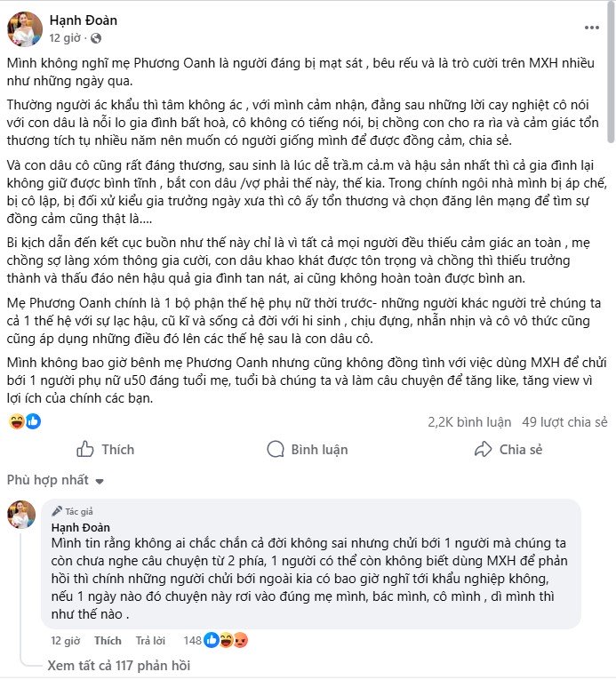This screenshot has height=680, width=616.
Task: Click the post's 12 giờ timestamp
Action: click(x=66, y=38)
